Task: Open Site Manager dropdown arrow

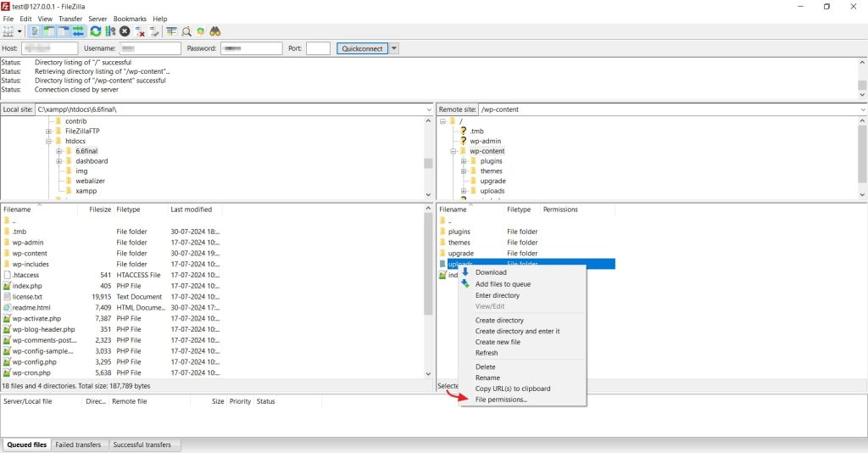Action: pyautogui.click(x=19, y=31)
